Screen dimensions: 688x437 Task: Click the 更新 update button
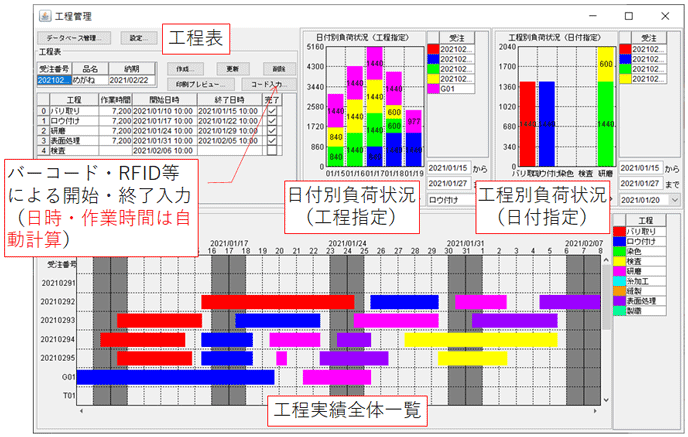233,69
